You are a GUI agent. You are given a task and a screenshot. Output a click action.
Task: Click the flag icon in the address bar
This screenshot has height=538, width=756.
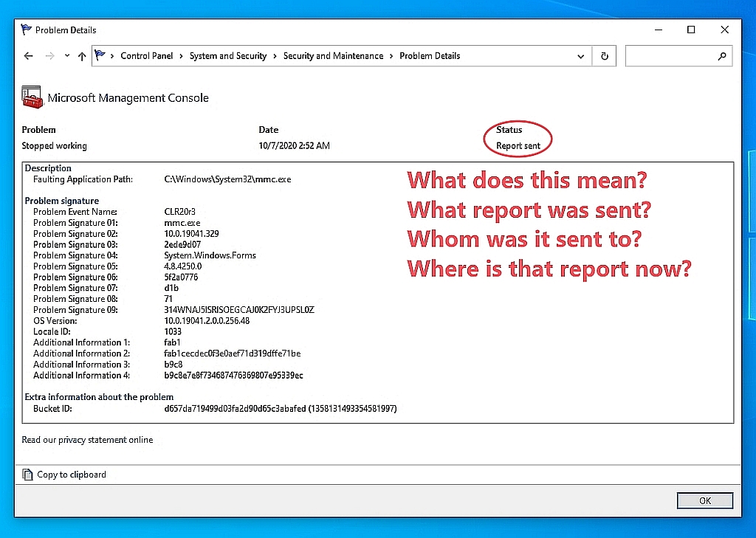[x=100, y=55]
